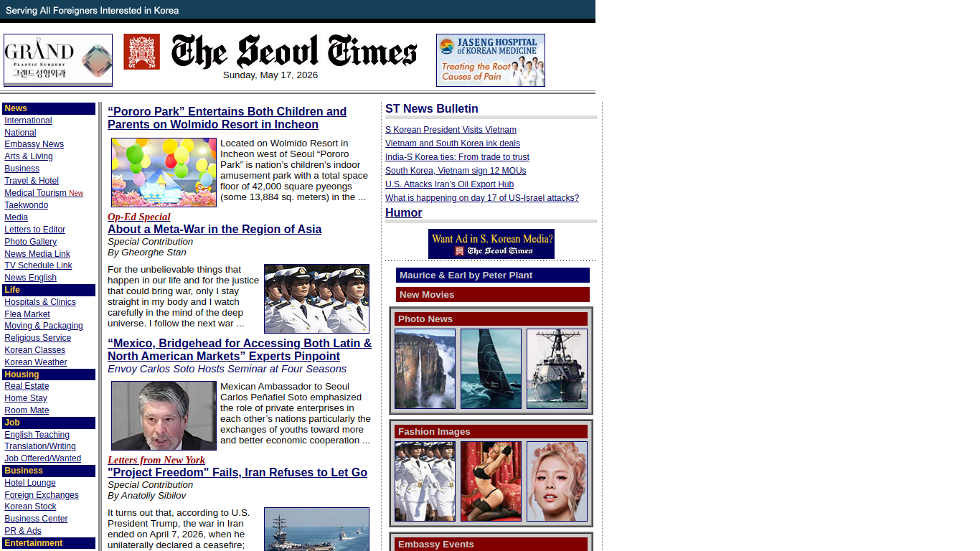This screenshot has width=980, height=551.
Task: Open the Entertainment section header
Action: (49, 543)
